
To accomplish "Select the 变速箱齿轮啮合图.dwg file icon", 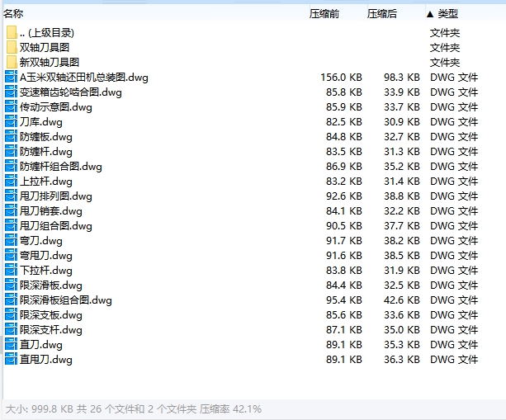I will (x=11, y=92).
